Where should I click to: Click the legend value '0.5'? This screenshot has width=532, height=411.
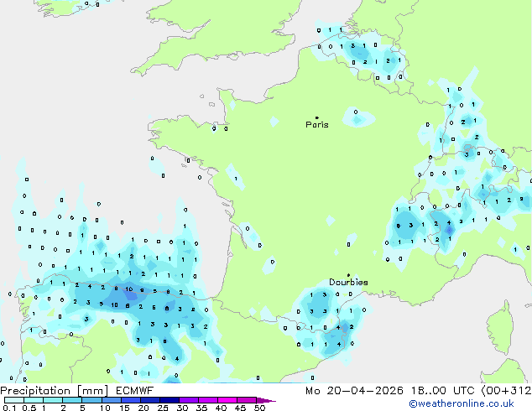pos(29,408)
